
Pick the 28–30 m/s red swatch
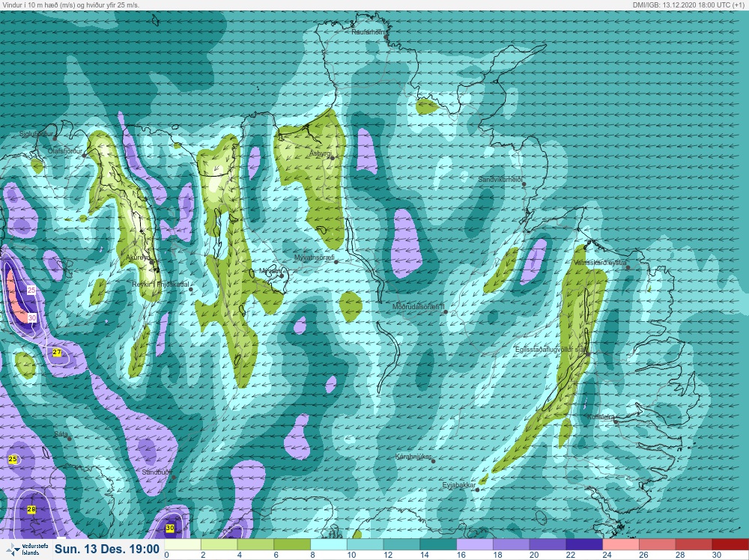tap(694, 545)
